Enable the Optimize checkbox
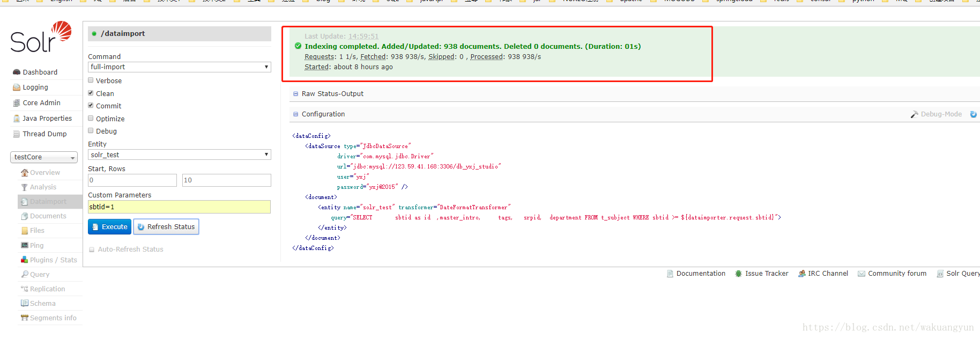The height and width of the screenshot is (338, 980). pyautogui.click(x=91, y=119)
